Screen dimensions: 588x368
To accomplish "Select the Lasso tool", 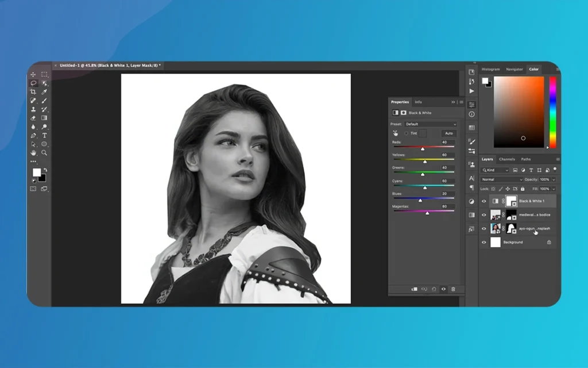I will [x=33, y=83].
